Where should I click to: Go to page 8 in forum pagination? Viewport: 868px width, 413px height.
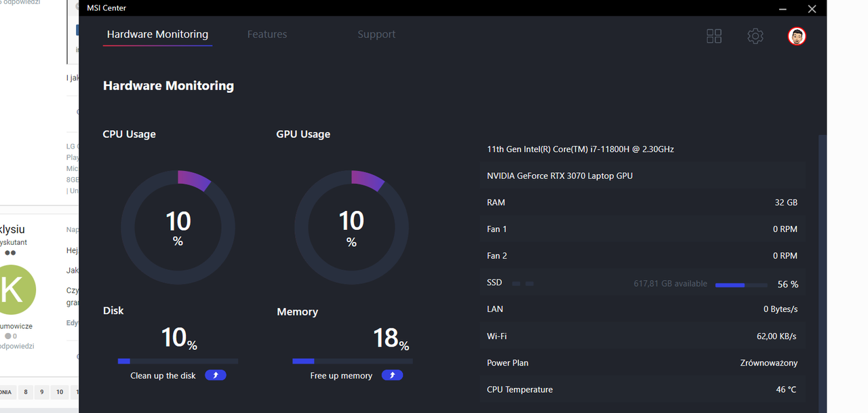(26, 392)
